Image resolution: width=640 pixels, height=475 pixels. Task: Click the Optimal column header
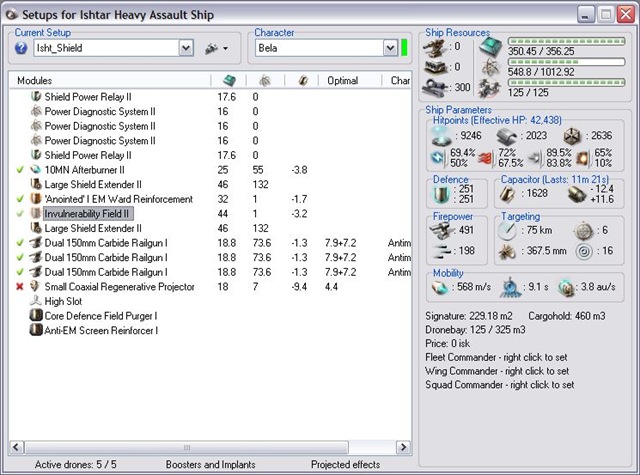click(349, 80)
